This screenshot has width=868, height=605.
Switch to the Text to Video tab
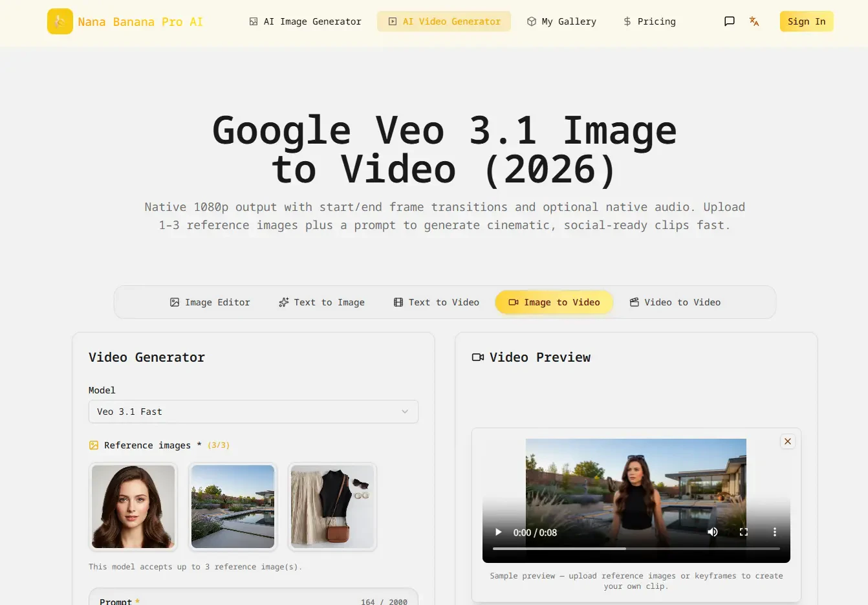pyautogui.click(x=436, y=302)
